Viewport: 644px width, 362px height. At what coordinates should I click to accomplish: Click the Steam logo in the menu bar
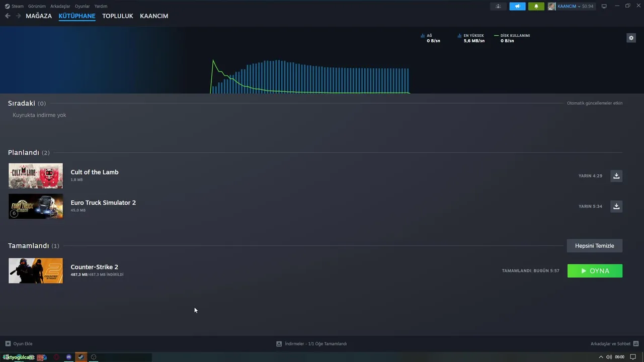[7, 7]
